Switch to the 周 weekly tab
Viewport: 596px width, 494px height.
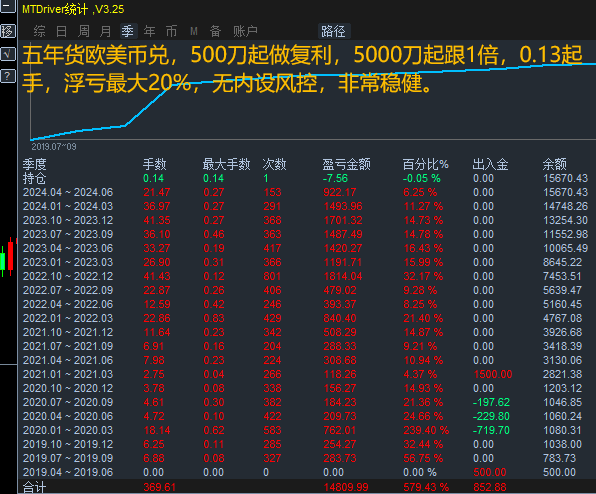pos(84,31)
